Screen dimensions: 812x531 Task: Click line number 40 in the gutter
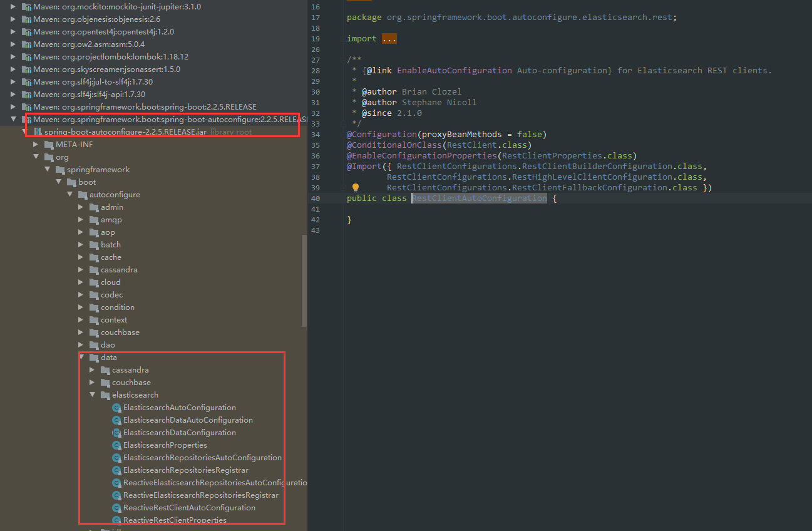pos(315,198)
